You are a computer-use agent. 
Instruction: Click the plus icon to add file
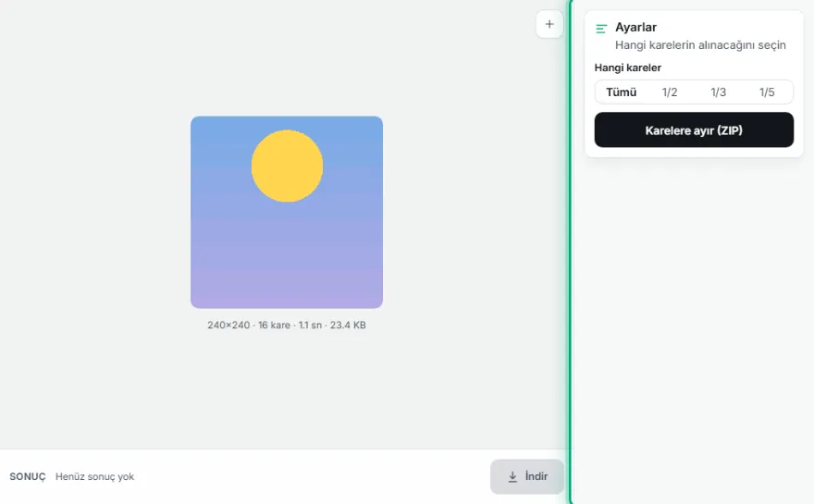pos(549,24)
